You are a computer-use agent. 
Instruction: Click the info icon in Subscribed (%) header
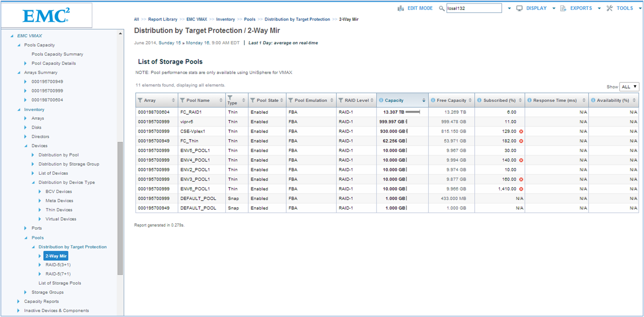479,100
